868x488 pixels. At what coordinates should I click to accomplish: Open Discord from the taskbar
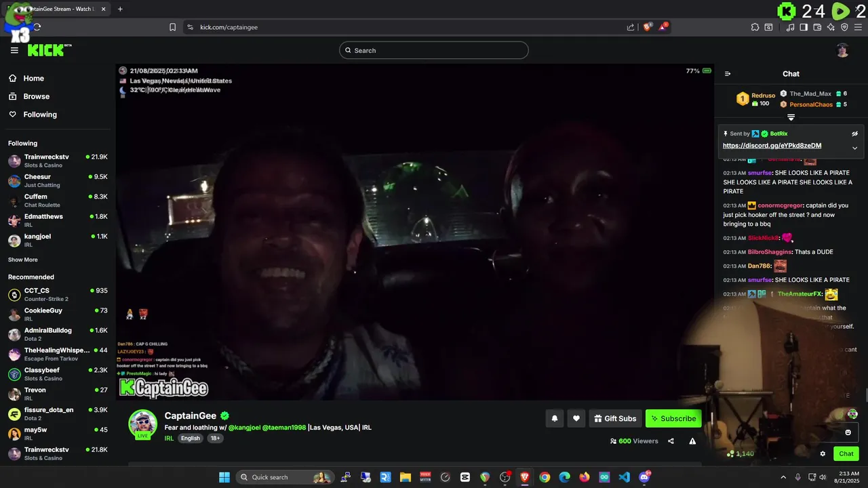(644, 477)
